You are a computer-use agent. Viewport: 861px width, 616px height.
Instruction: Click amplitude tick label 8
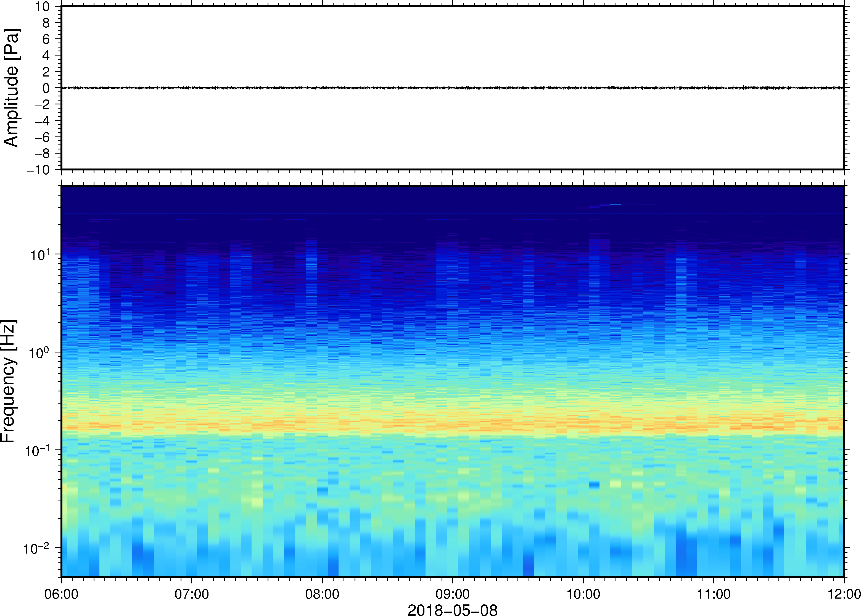(46, 23)
